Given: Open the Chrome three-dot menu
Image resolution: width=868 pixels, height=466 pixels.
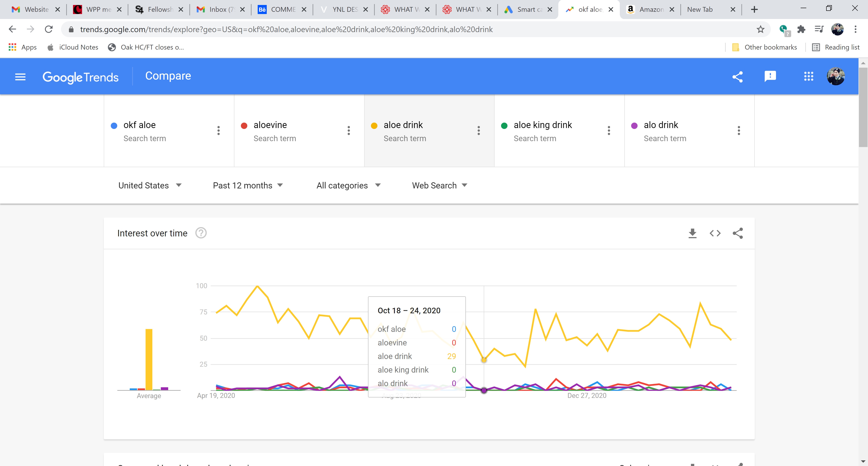Looking at the screenshot, I should [855, 29].
